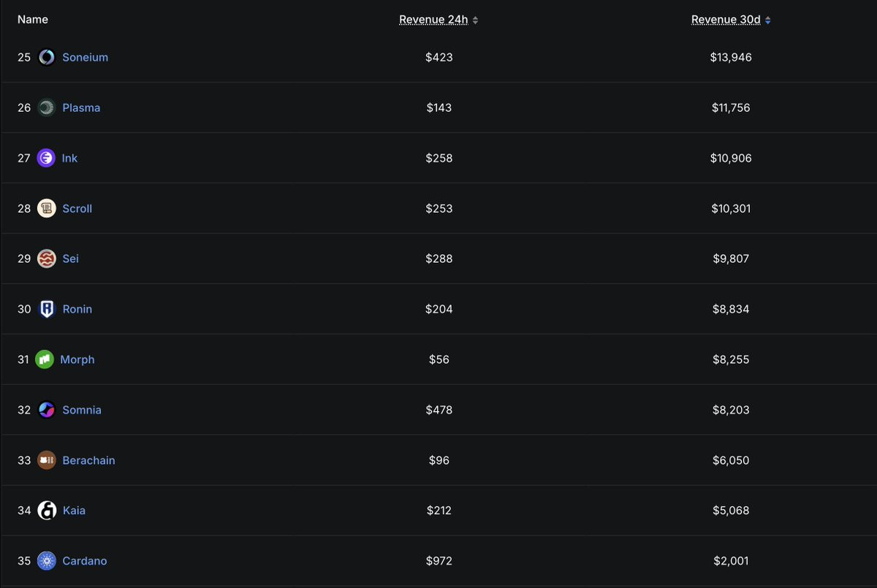The image size is (877, 588).
Task: Click the Ronin shield logo icon
Action: (47, 309)
